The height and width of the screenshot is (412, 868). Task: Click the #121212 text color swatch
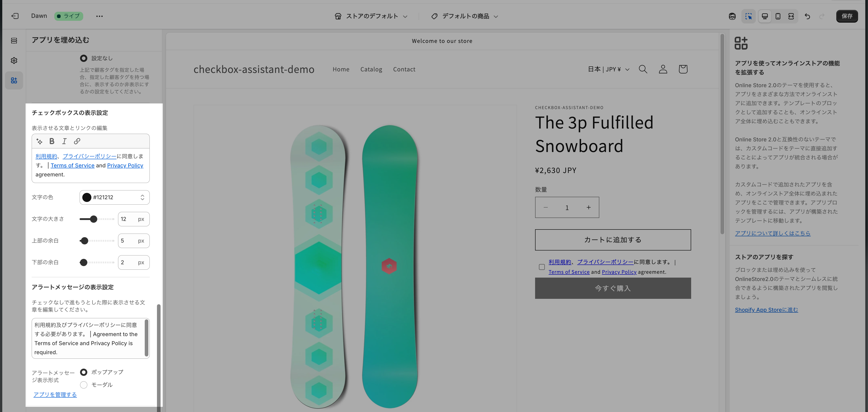pos(87,197)
